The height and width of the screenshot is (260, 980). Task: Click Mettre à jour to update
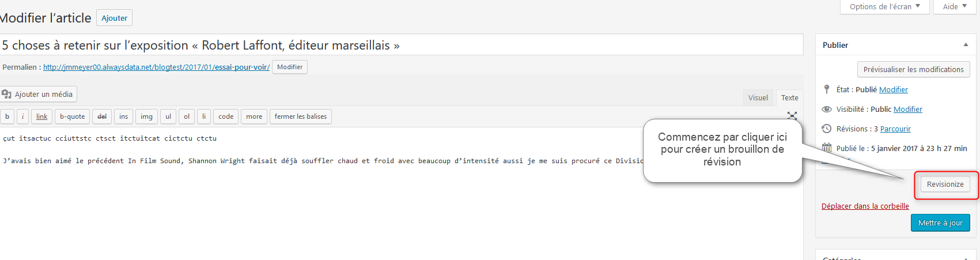coord(940,223)
